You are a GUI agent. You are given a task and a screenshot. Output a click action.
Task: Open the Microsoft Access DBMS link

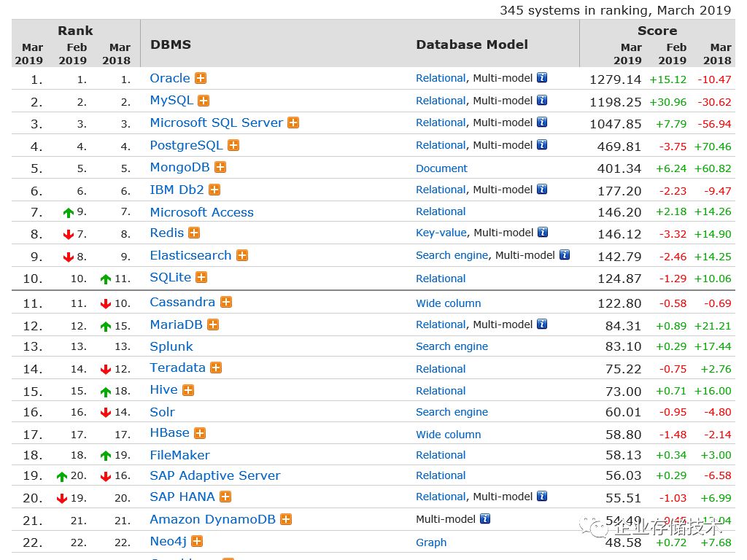coord(201,212)
